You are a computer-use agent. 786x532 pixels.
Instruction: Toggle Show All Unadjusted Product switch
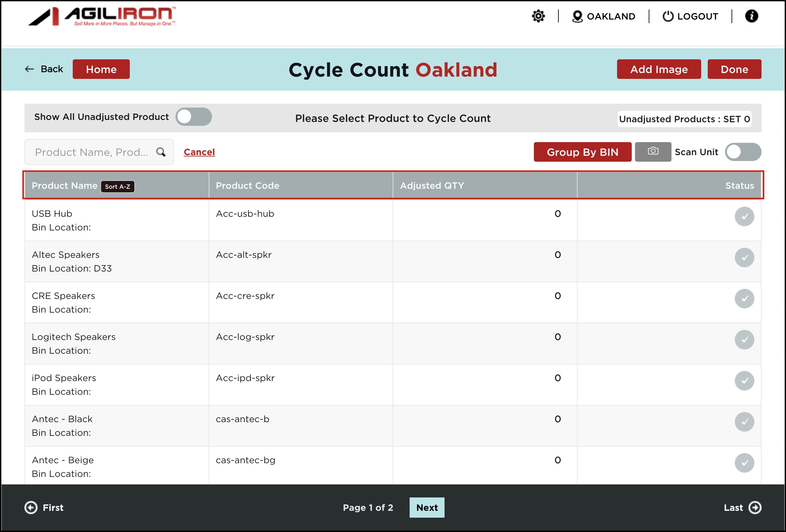tap(193, 117)
